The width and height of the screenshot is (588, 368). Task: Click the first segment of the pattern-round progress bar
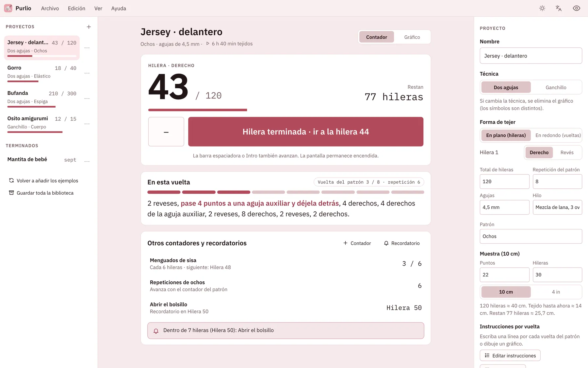[164, 192]
